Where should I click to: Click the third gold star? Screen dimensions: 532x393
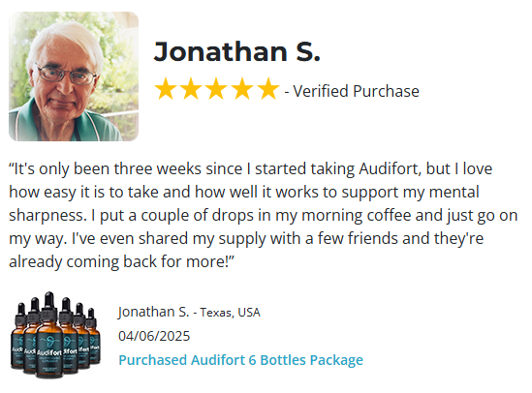tap(217, 89)
